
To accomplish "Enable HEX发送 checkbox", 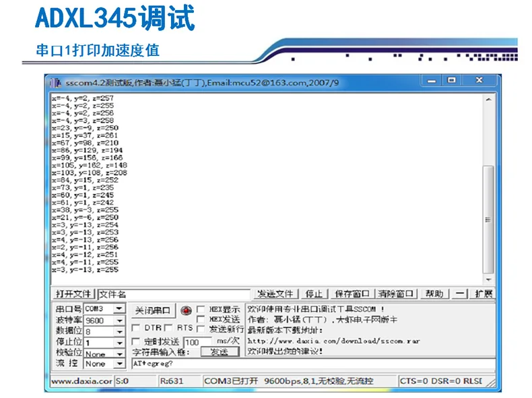I will click(201, 319).
